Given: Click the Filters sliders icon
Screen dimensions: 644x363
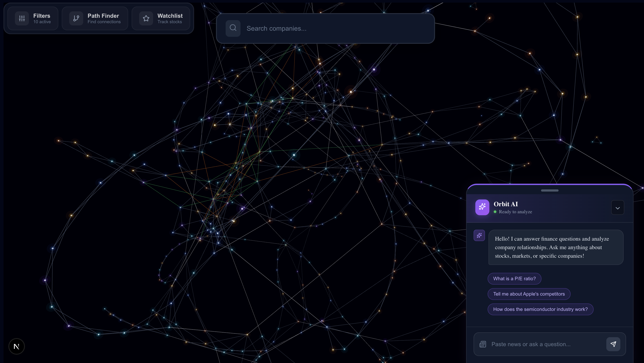Looking at the screenshot, I should [x=22, y=18].
